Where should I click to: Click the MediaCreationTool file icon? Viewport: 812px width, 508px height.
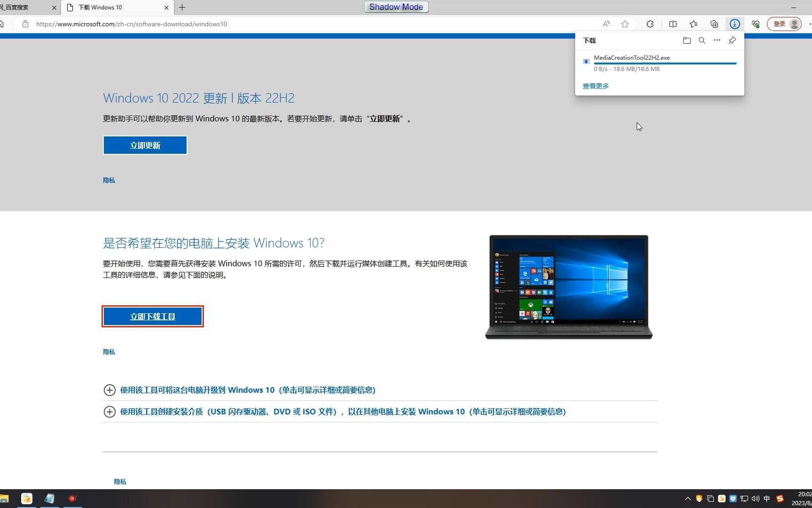point(586,62)
